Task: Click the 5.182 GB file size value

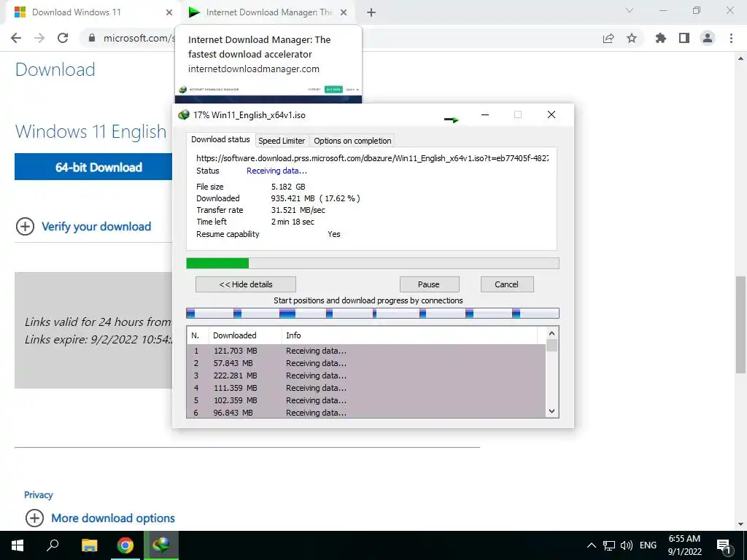Action: pos(288,187)
